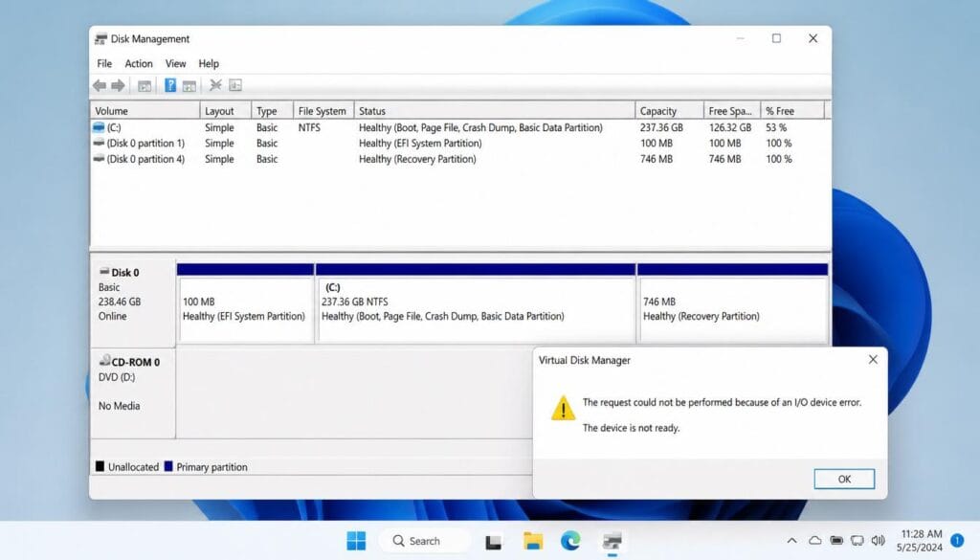
Task: Click the Back arrow in Disk Management toolbar
Action: 100,85
